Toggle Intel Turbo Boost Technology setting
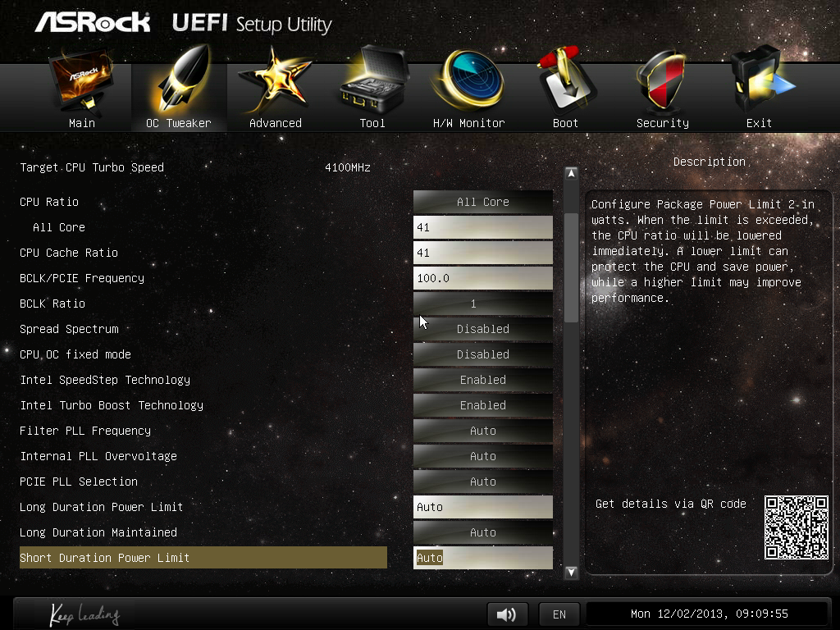The width and height of the screenshot is (840, 630). (x=482, y=405)
